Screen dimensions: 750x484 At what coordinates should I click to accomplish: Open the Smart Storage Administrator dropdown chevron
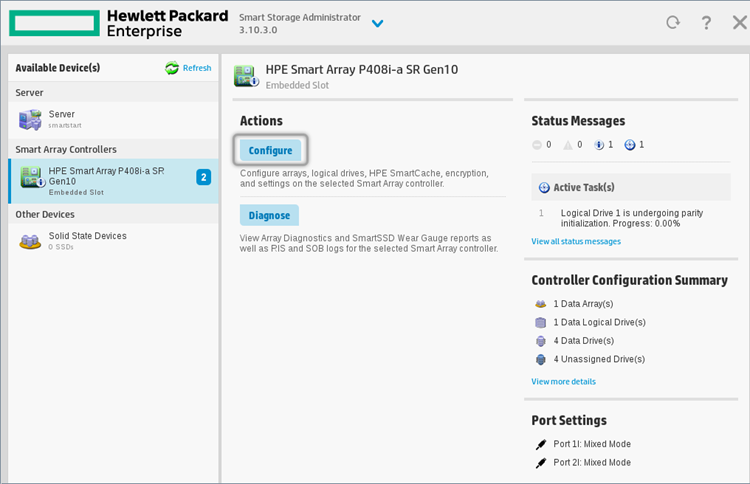377,23
